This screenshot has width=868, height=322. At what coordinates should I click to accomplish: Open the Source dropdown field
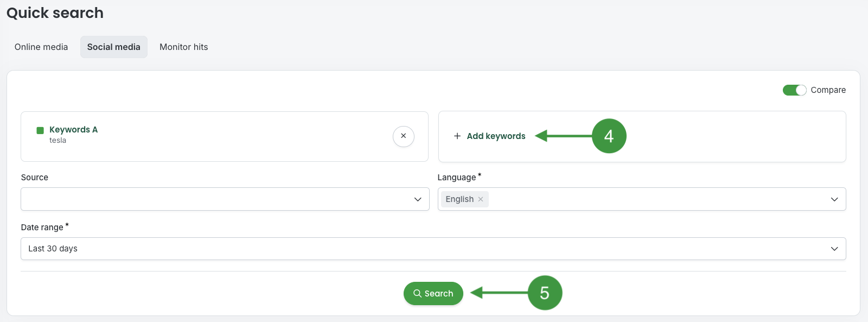pos(217,199)
